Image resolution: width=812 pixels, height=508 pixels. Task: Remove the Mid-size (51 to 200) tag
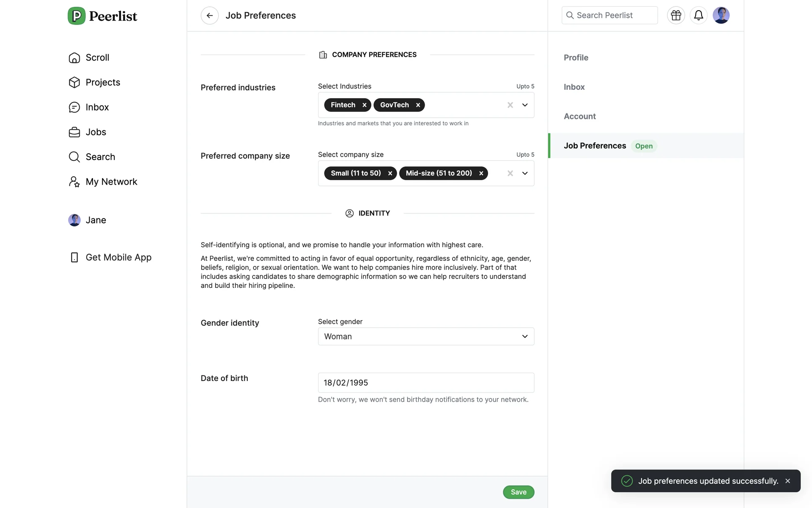[481, 173]
